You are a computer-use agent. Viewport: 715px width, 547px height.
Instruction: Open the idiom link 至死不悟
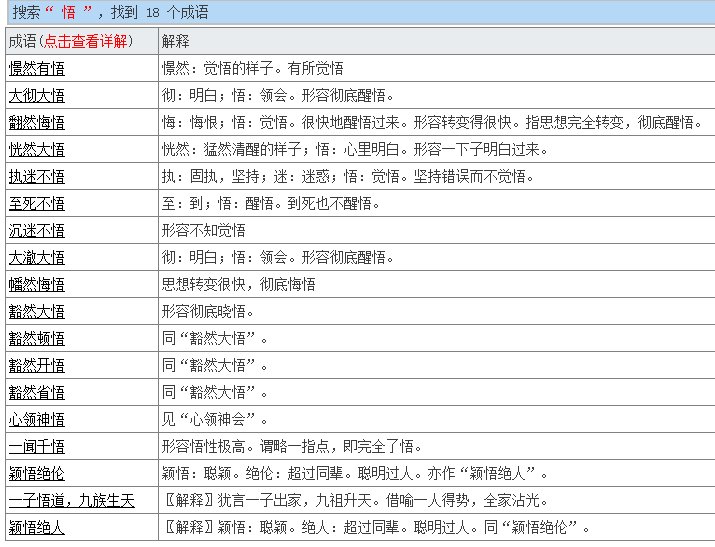tap(36, 204)
